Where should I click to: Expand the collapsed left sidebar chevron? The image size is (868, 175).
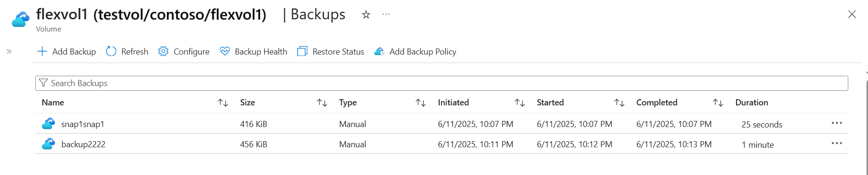pyautogui.click(x=9, y=51)
